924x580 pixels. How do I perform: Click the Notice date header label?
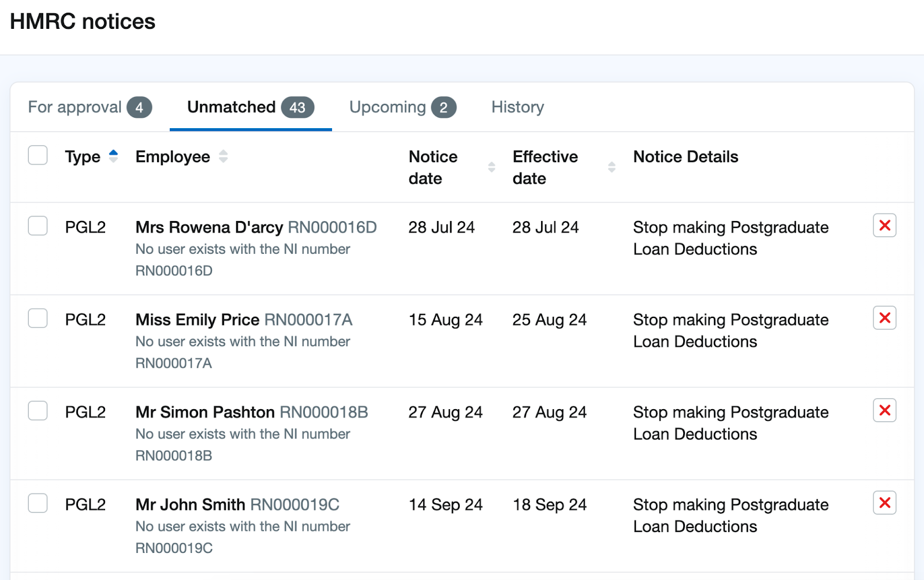(x=433, y=167)
